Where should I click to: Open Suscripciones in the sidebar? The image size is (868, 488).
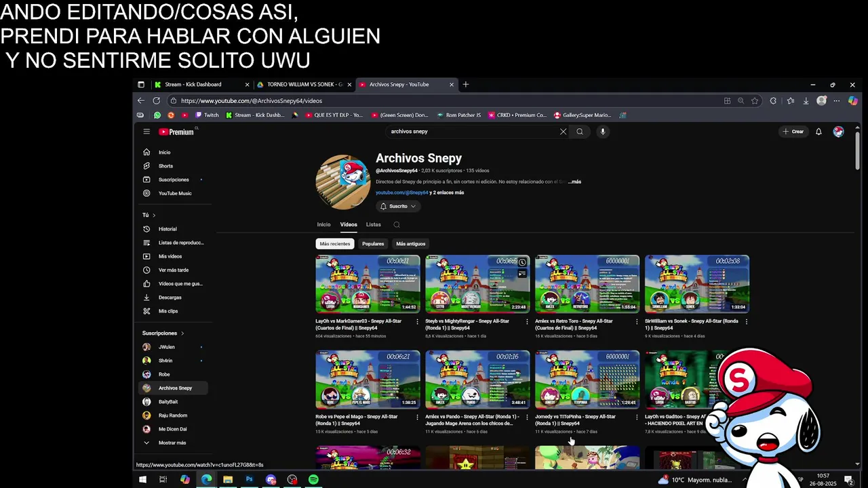click(175, 180)
